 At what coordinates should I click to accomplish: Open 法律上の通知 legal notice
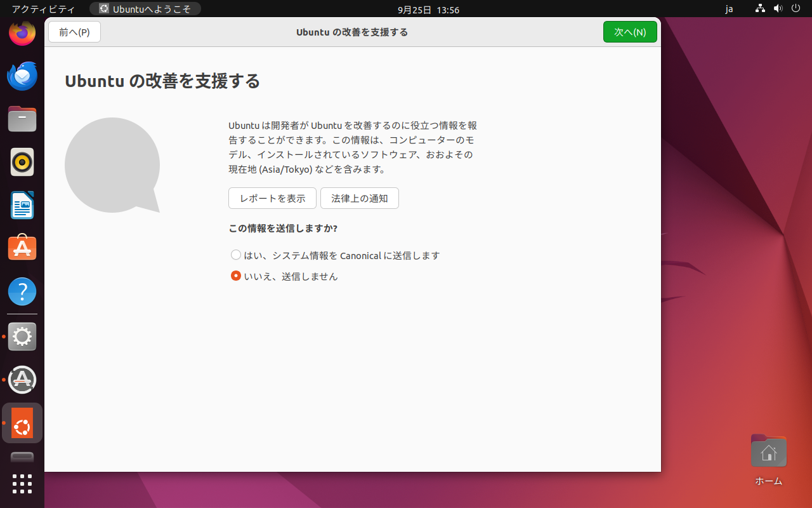click(359, 198)
